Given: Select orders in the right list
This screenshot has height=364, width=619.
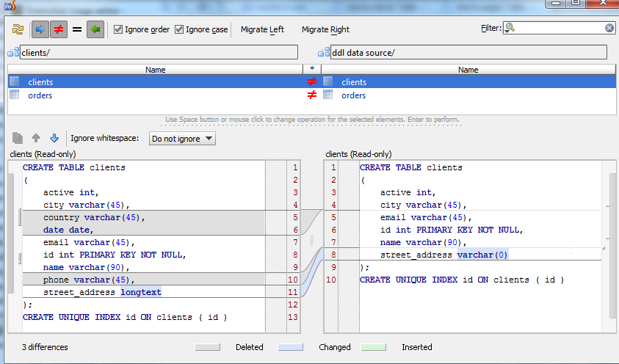Looking at the screenshot, I should point(468,95).
